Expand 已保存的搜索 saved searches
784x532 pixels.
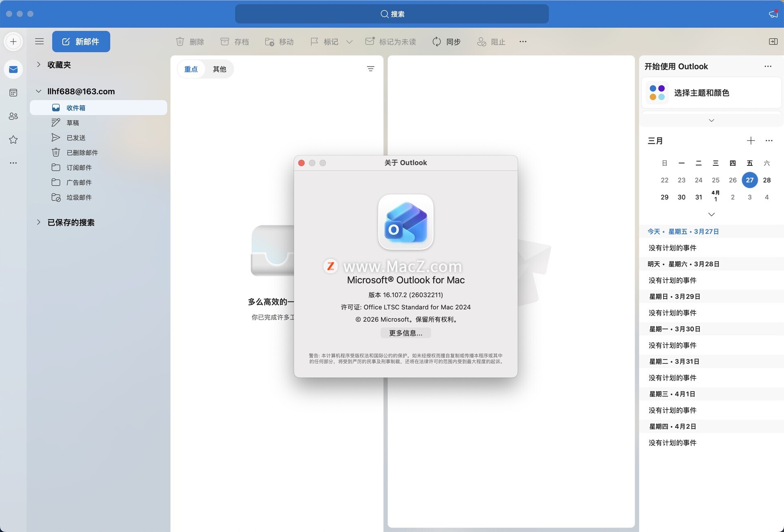[x=39, y=222]
